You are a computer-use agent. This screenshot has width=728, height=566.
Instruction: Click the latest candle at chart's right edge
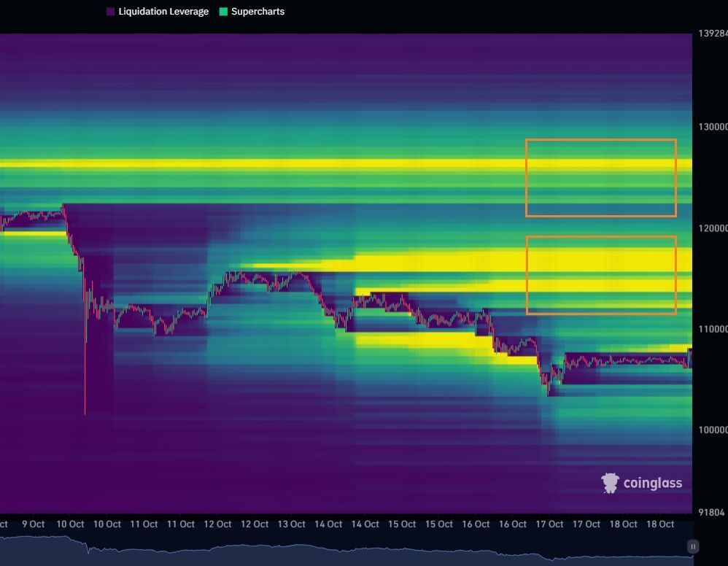point(689,357)
